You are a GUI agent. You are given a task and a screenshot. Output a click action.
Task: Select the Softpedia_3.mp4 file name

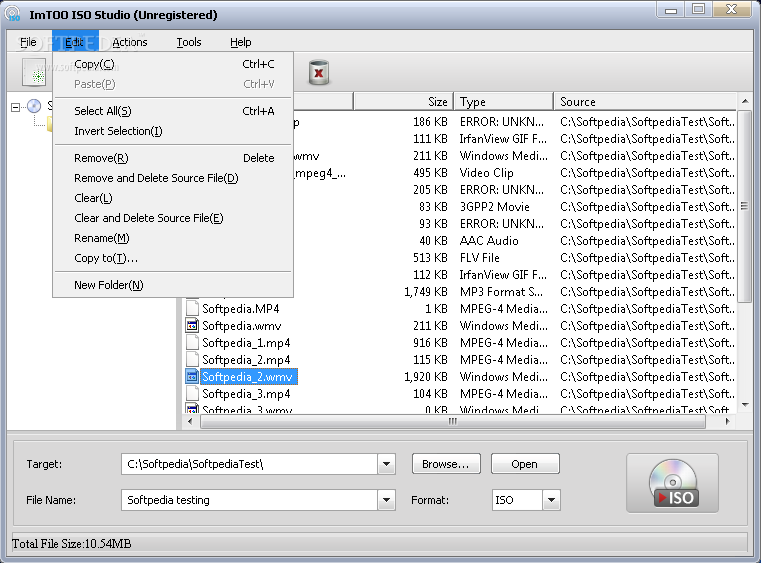[x=246, y=394]
